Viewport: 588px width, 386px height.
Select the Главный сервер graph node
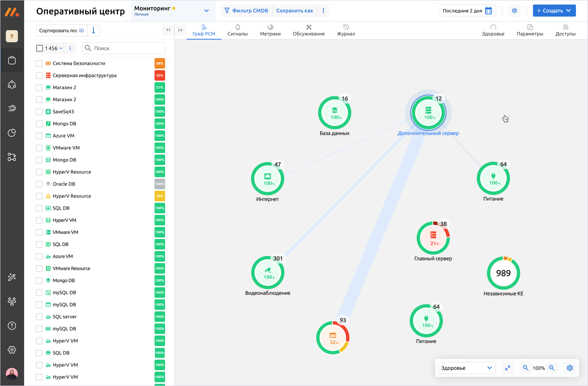point(433,238)
